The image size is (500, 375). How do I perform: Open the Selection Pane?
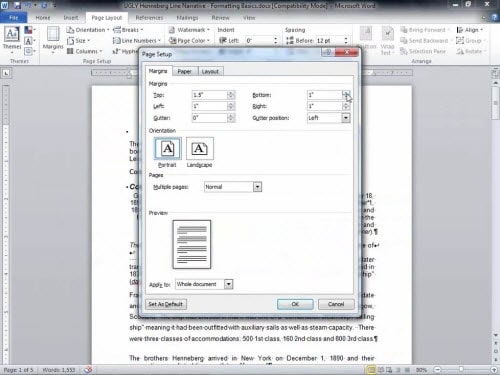pos(423,51)
